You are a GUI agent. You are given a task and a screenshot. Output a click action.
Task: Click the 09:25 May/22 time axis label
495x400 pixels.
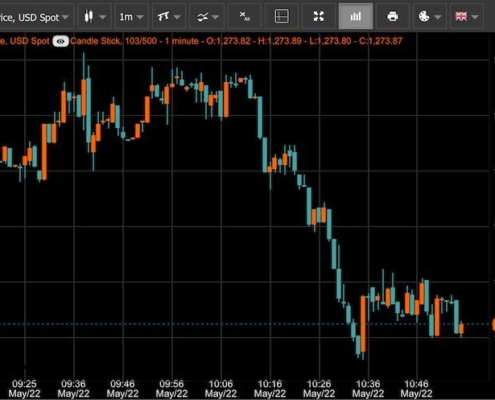pos(24,389)
